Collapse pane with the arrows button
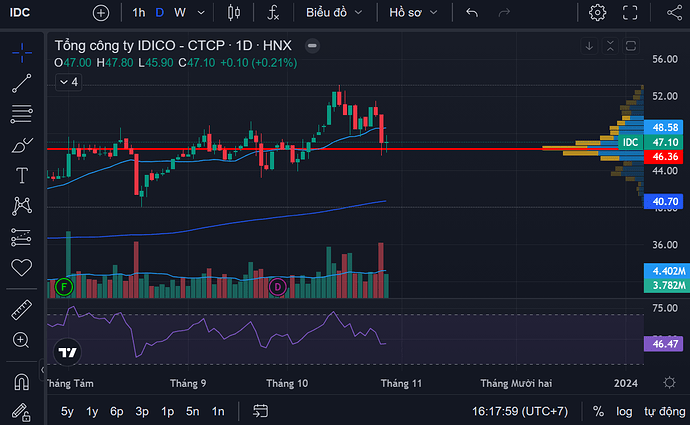This screenshot has width=690, height=425. [x=610, y=46]
